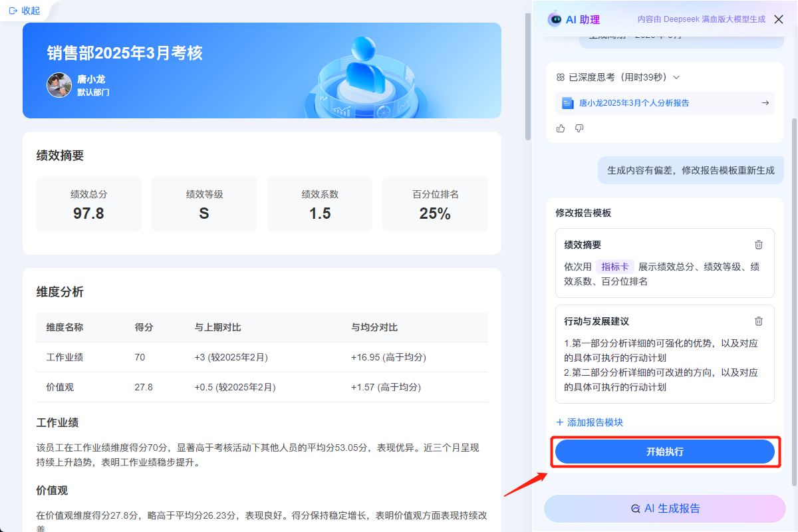
Task: Delete the 行动与发展建议 module via trash icon
Action: (759, 321)
